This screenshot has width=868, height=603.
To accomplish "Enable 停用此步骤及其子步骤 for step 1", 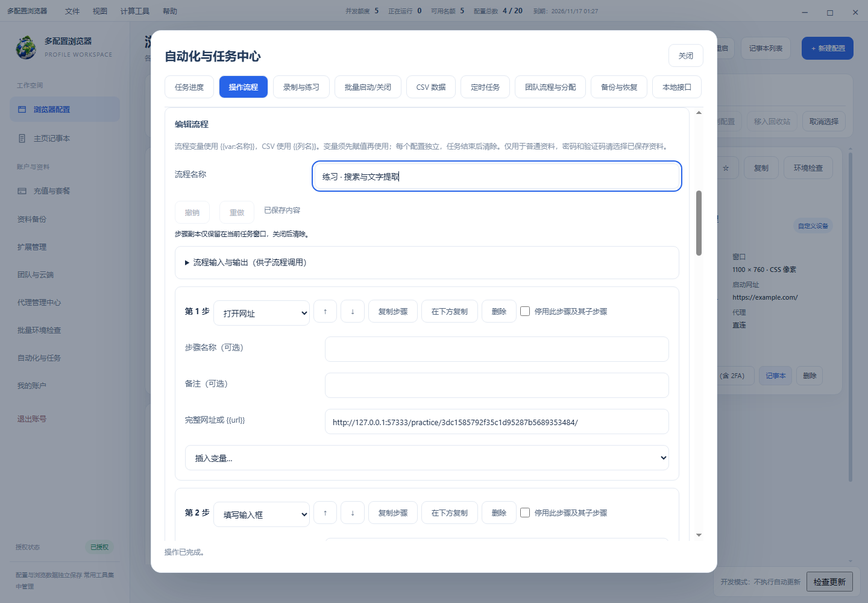I will 525,311.
